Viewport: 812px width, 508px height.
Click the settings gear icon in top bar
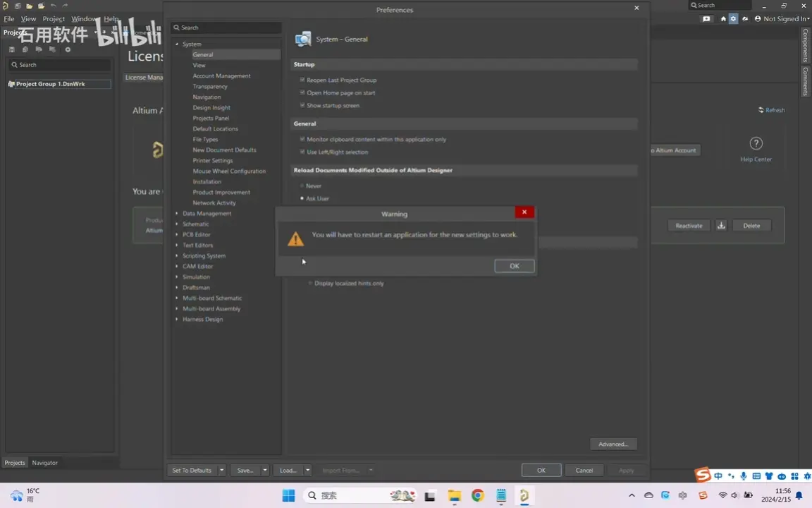733,18
